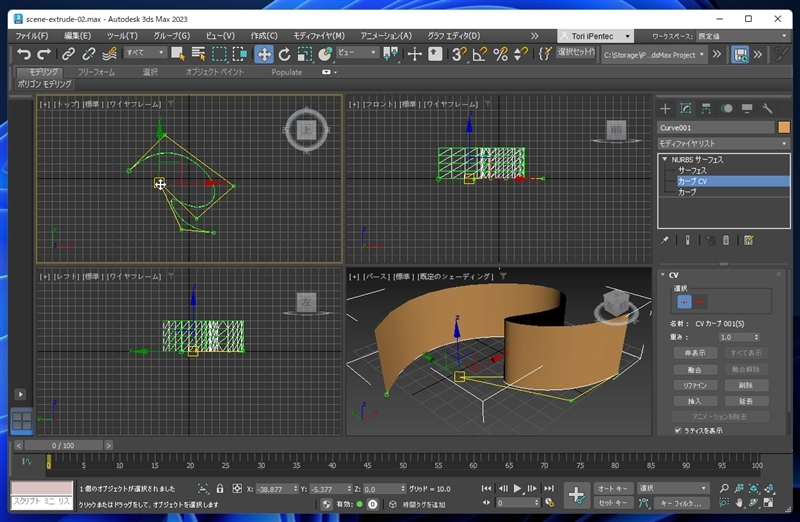This screenshot has width=800, height=522.
Task: Open the ワークスペース dropdown showing 既定値
Action: click(742, 36)
